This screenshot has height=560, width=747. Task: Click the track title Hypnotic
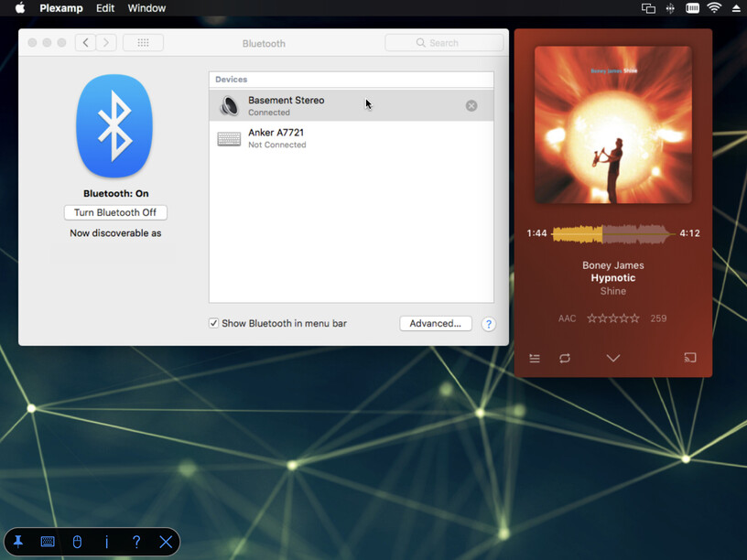coord(613,278)
